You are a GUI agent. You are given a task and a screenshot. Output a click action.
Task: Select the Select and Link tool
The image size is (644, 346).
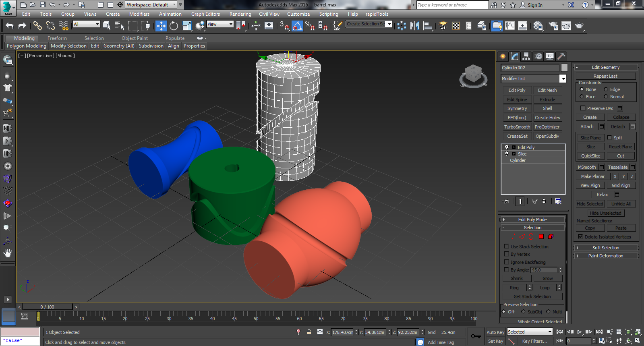37,26
